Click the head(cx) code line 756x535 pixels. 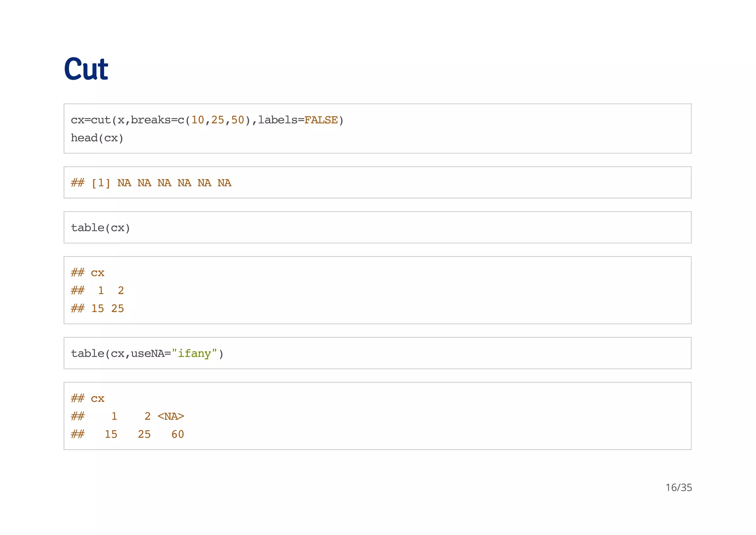click(97, 138)
